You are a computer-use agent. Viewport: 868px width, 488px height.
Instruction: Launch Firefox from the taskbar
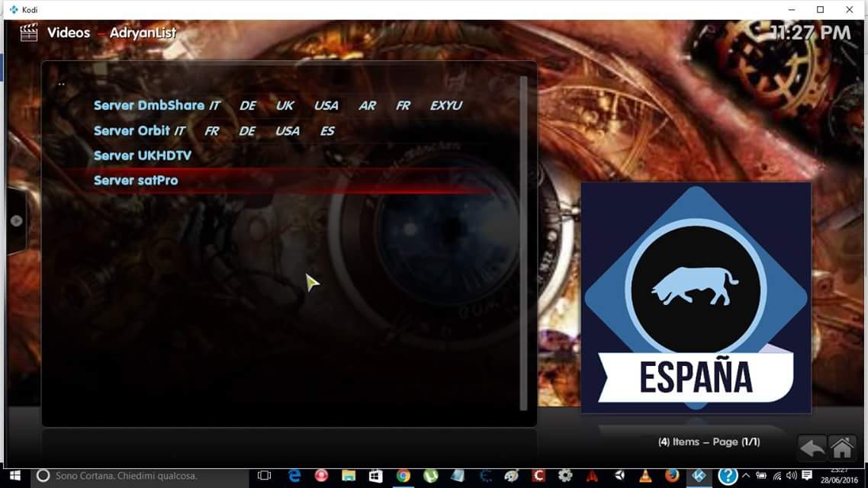click(x=672, y=476)
